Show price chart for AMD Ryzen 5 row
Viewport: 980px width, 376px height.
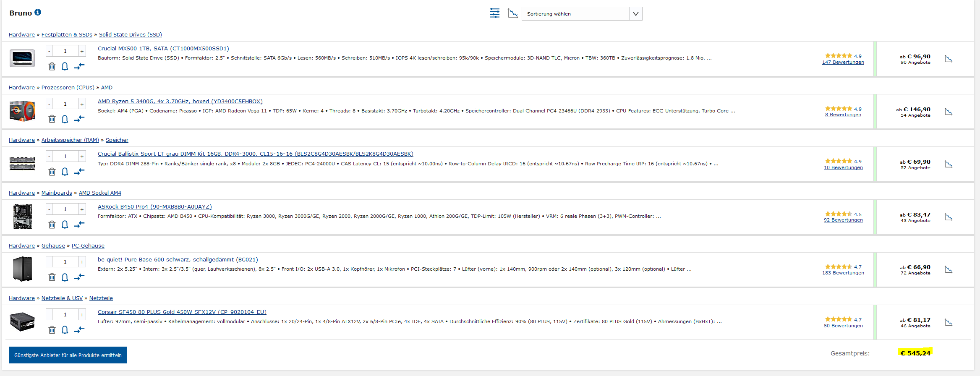949,112
